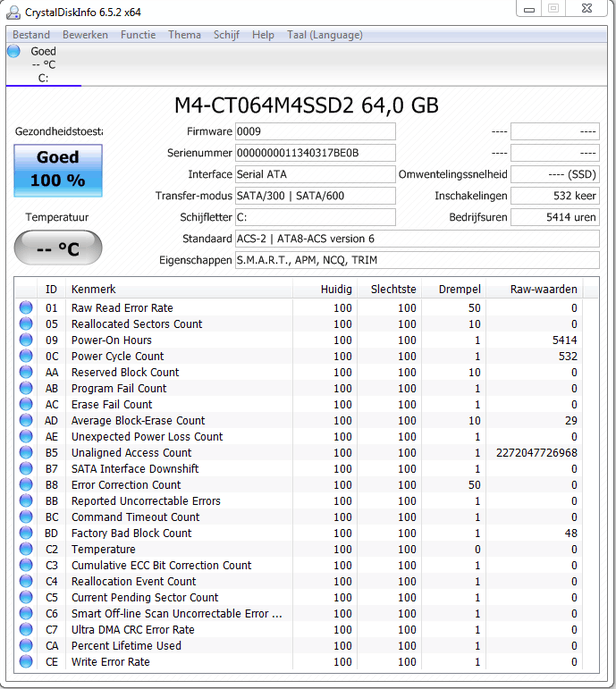Select the Power Cycle Count raw value 532

[x=568, y=356]
